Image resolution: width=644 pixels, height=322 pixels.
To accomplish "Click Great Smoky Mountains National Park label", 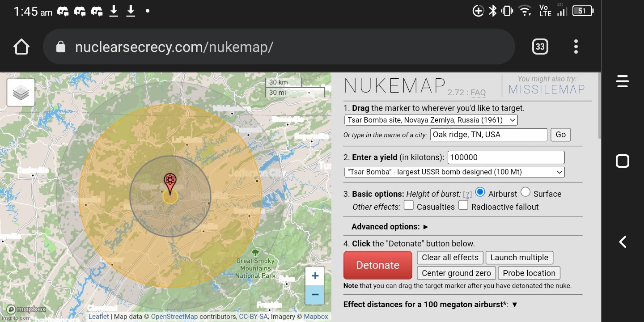I will point(256,268).
